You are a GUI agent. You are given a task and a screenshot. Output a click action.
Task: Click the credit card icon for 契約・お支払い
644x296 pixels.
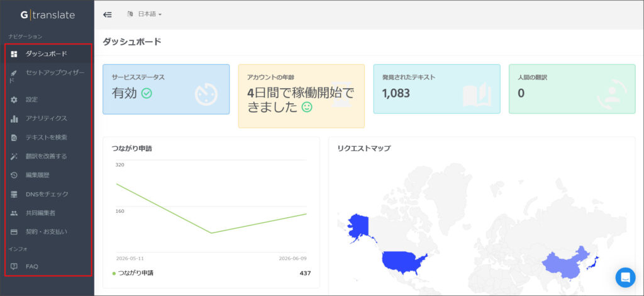14,232
